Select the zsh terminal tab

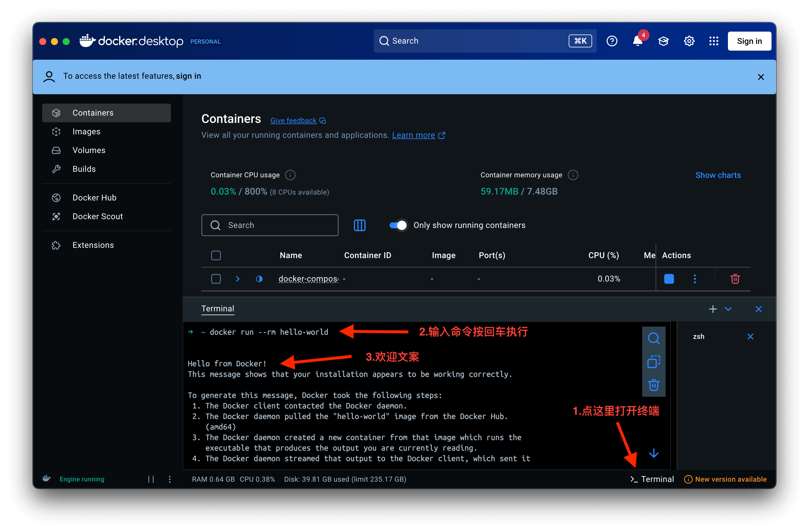click(699, 337)
